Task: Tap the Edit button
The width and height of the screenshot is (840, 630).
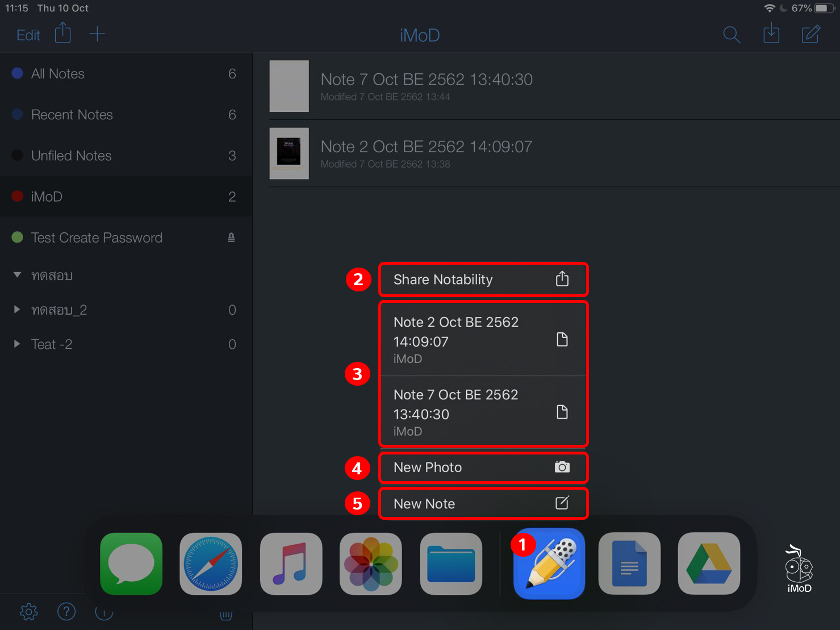Action: tap(27, 35)
